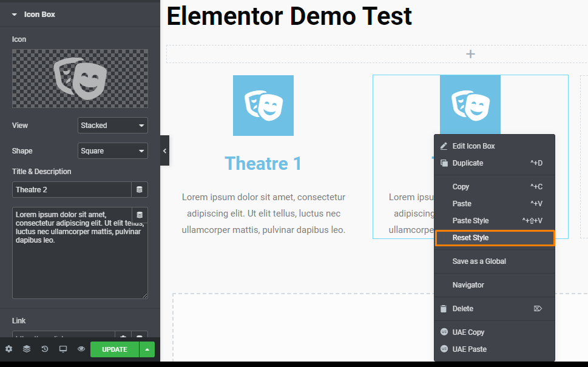588x367 pixels.
Task: Open the Navigator layers icon
Action: pos(27,349)
